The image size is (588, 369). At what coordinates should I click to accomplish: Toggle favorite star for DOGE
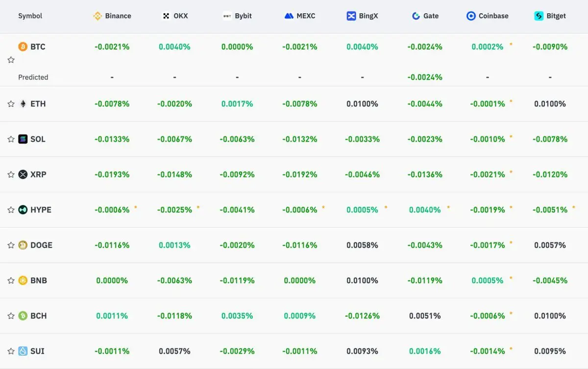click(x=11, y=245)
